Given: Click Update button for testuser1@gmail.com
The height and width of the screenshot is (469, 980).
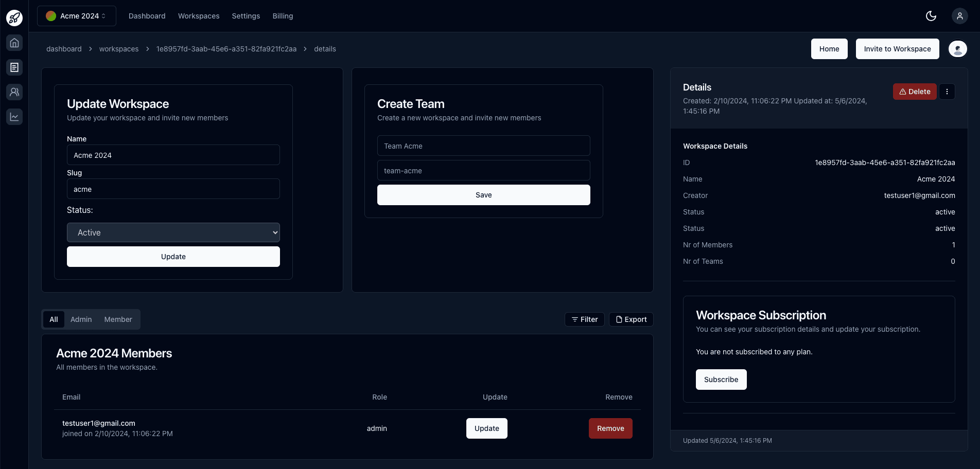Looking at the screenshot, I should tap(487, 428).
